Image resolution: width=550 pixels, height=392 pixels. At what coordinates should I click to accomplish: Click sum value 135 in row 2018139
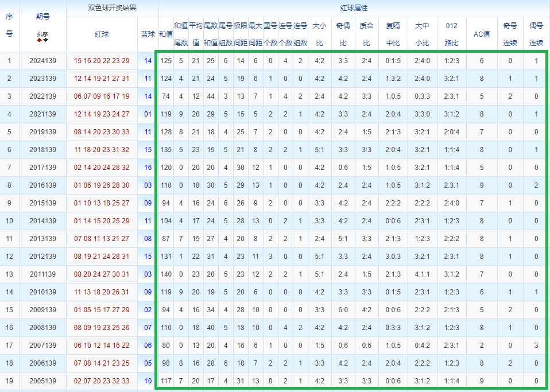point(166,150)
